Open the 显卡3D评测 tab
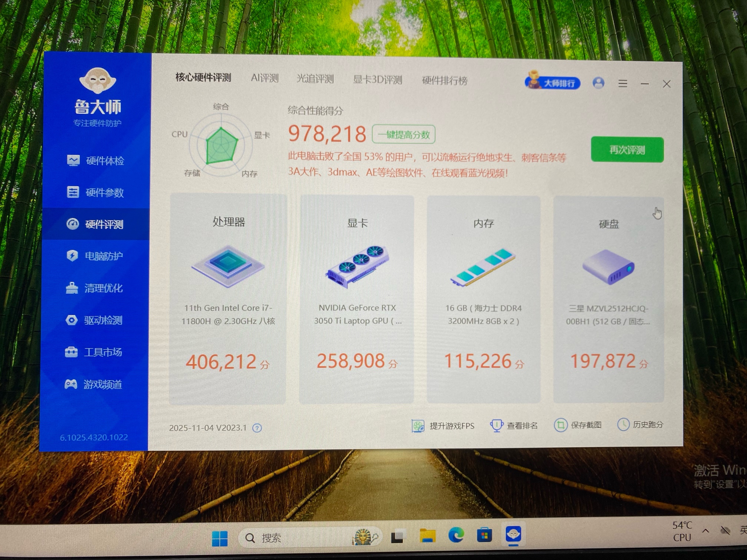This screenshot has width=747, height=560. coord(377,80)
